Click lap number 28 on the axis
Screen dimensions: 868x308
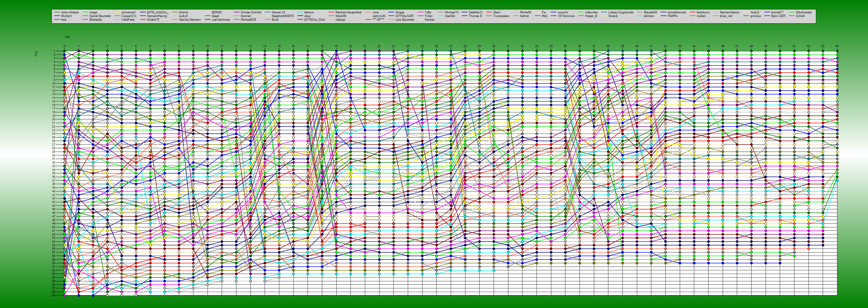click(x=465, y=46)
